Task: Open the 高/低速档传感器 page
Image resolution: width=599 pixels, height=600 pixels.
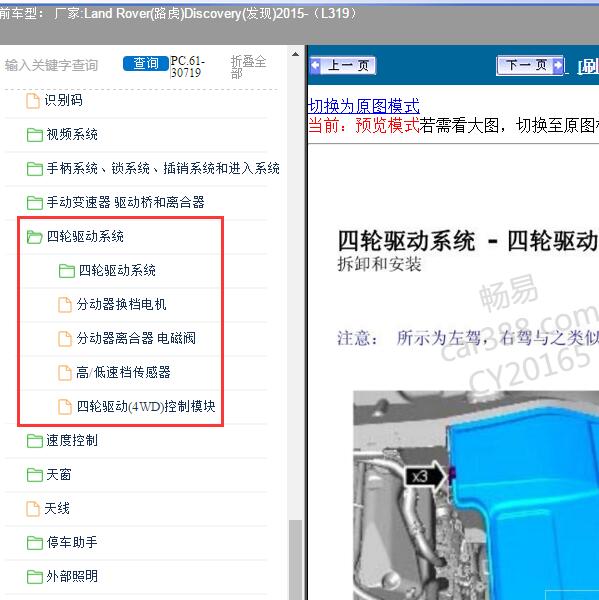Action: click(123, 372)
